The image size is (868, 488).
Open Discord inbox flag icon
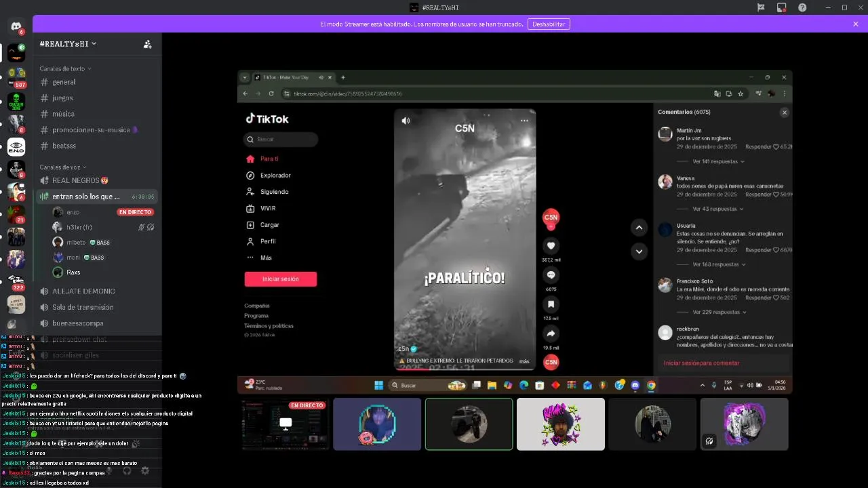tap(761, 7)
